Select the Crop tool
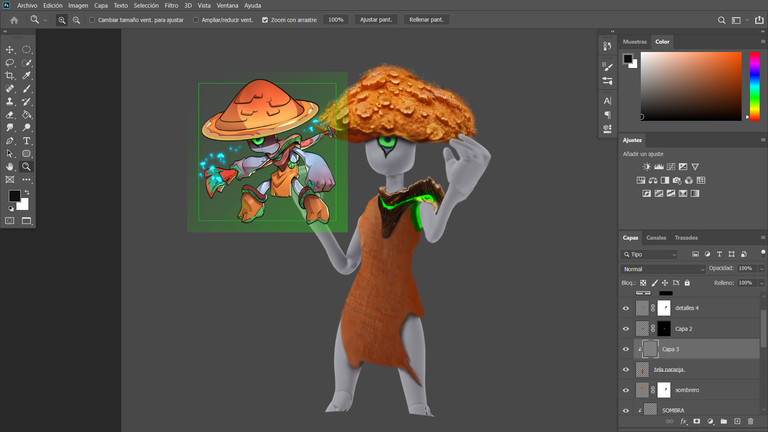 (9, 75)
